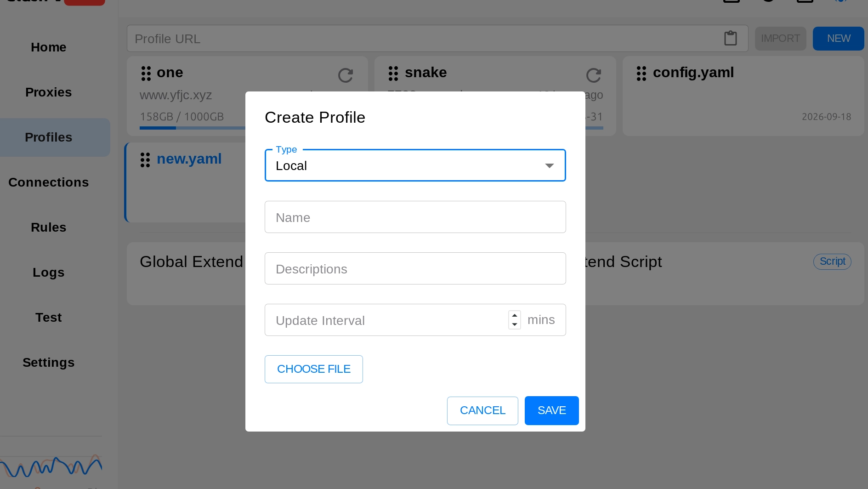Increase the Update Interval with up arrow
Screen dimensions: 868x489
[x=515, y=315]
